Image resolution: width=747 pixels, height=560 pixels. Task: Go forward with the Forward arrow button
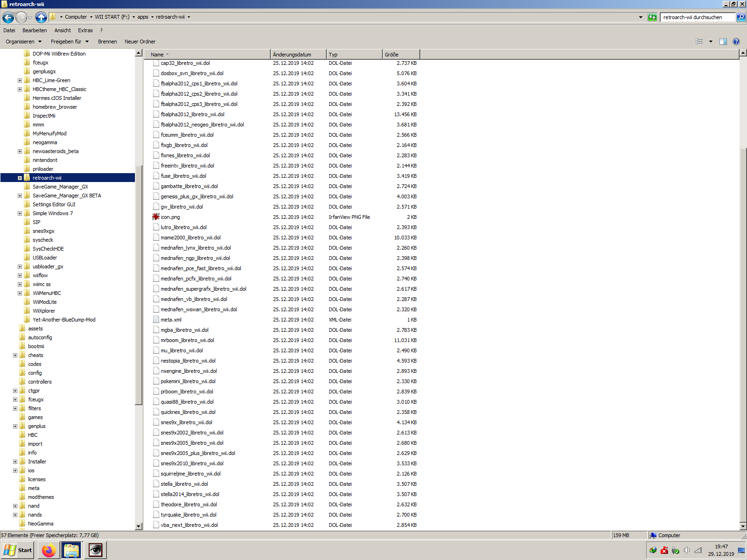click(x=21, y=17)
